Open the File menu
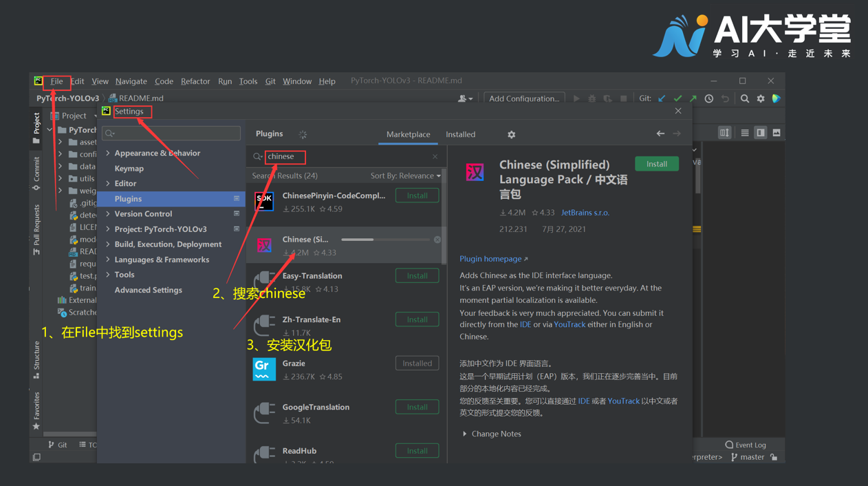The image size is (868, 486). tap(56, 81)
